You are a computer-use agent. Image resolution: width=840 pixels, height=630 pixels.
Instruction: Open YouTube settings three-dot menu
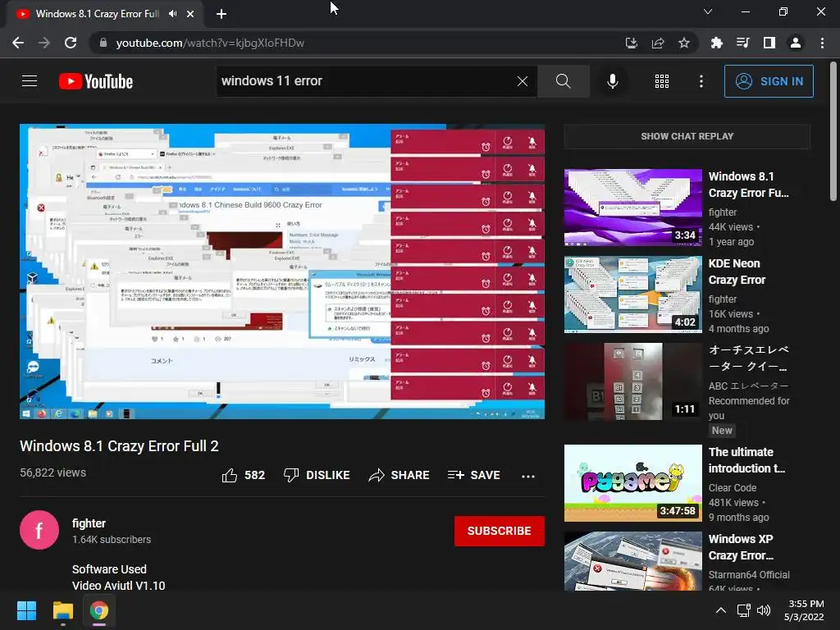pos(701,81)
